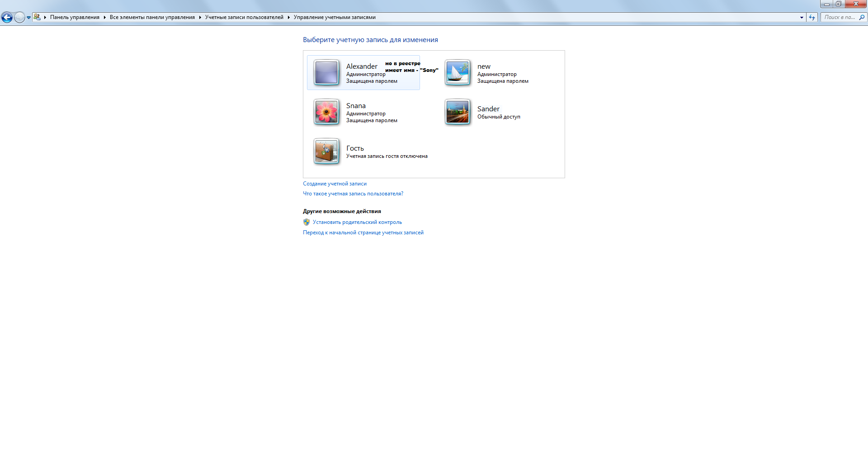This screenshot has height=470, width=868.
Task: Open Что такое учетная запись пользователя help link
Action: [x=353, y=194]
